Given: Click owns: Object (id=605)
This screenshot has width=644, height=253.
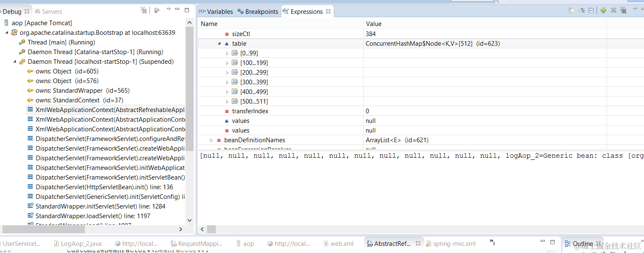Looking at the screenshot, I should coord(63,71).
